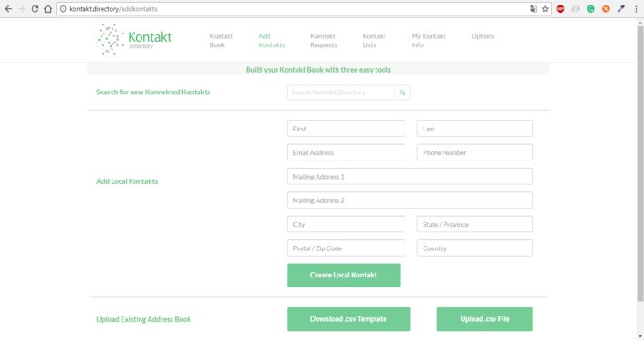Bookmark this page with the star icon
This screenshot has height=340, width=644.
pyautogui.click(x=545, y=9)
